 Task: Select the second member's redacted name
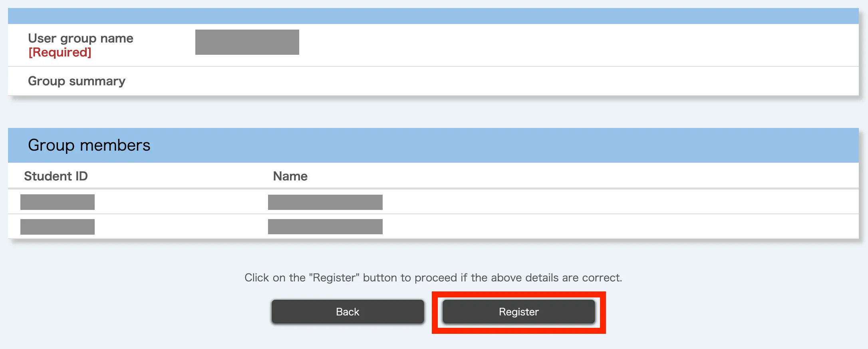325,227
